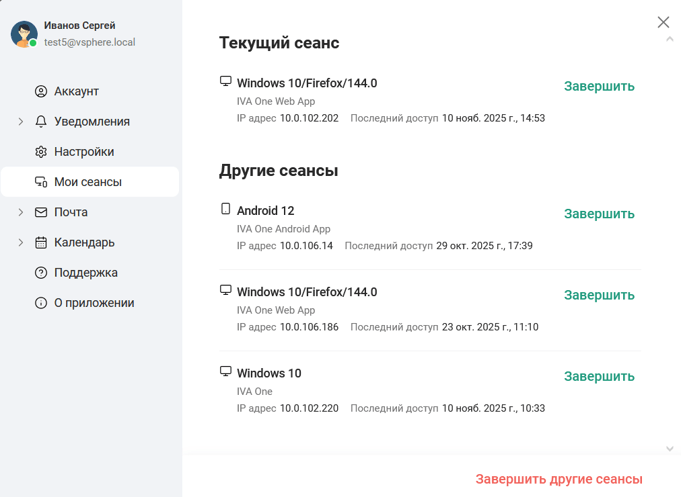681x497 pixels.
Task: Click Завершить другие сеансы link
Action: pos(558,479)
